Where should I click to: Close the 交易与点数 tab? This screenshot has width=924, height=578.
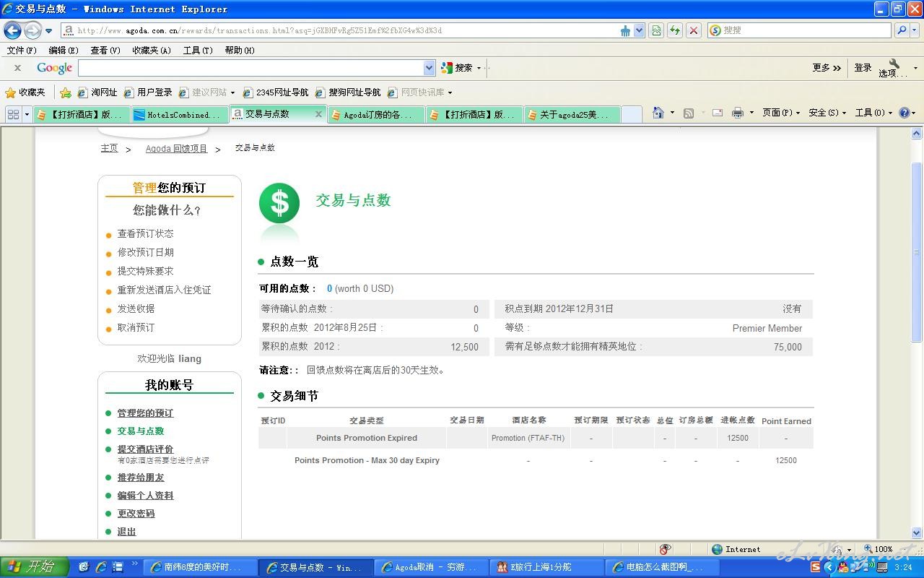point(318,114)
